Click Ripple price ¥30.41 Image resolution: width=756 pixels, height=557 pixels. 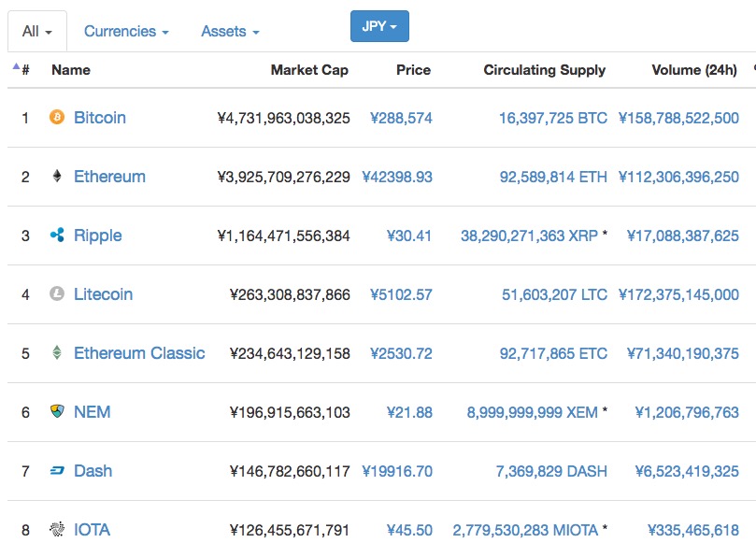tap(409, 236)
